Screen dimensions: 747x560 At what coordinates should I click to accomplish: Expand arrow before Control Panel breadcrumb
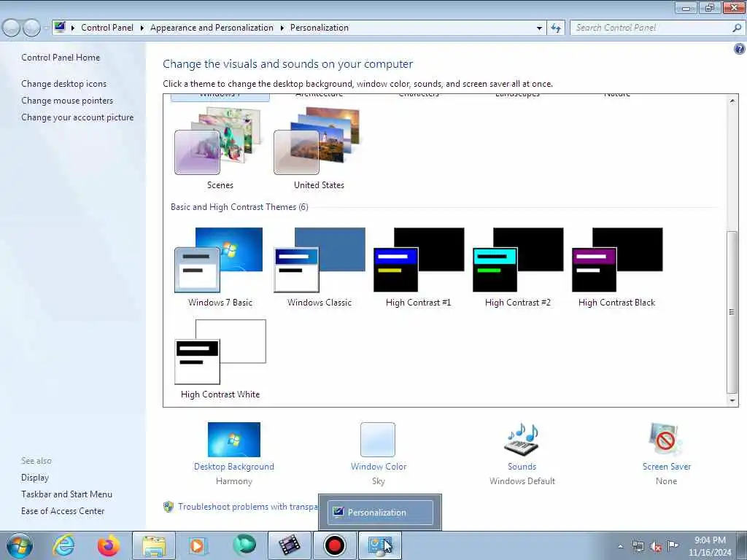tap(73, 28)
